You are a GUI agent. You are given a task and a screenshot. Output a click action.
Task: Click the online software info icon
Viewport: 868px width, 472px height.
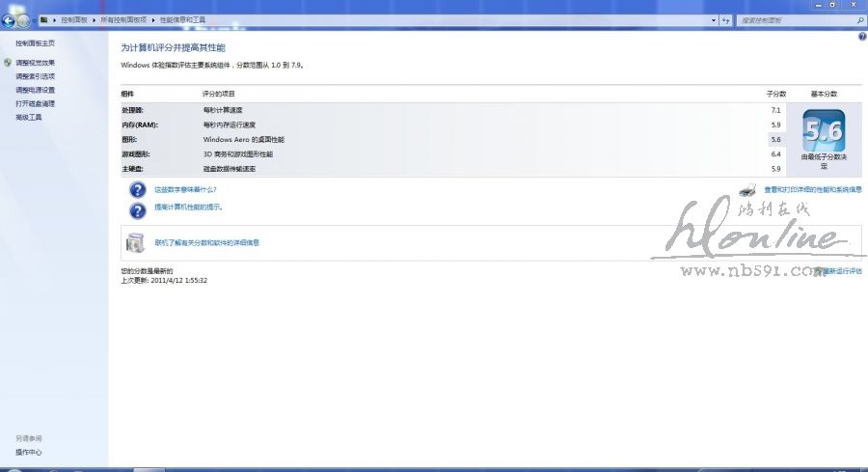[137, 242]
